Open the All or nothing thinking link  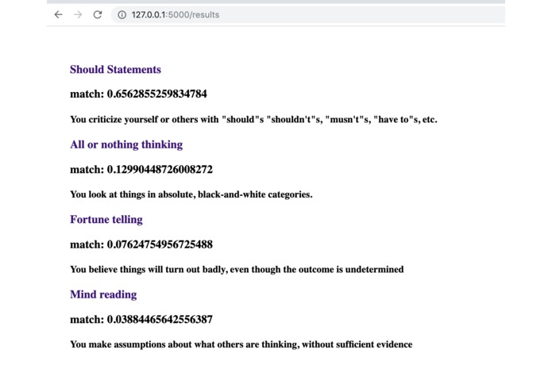126,144
